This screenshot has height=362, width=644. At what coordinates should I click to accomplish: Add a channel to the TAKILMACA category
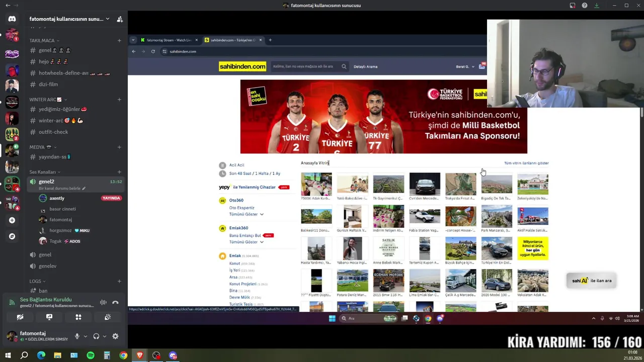pyautogui.click(x=119, y=41)
